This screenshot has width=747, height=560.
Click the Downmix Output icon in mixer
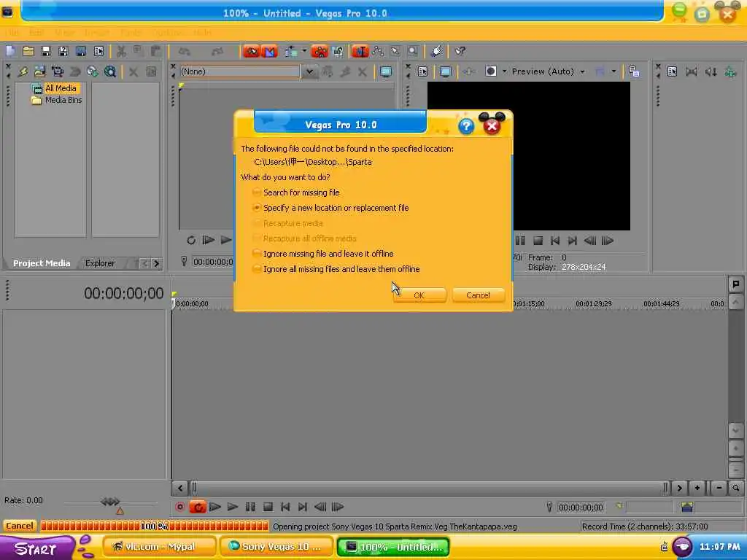point(692,71)
